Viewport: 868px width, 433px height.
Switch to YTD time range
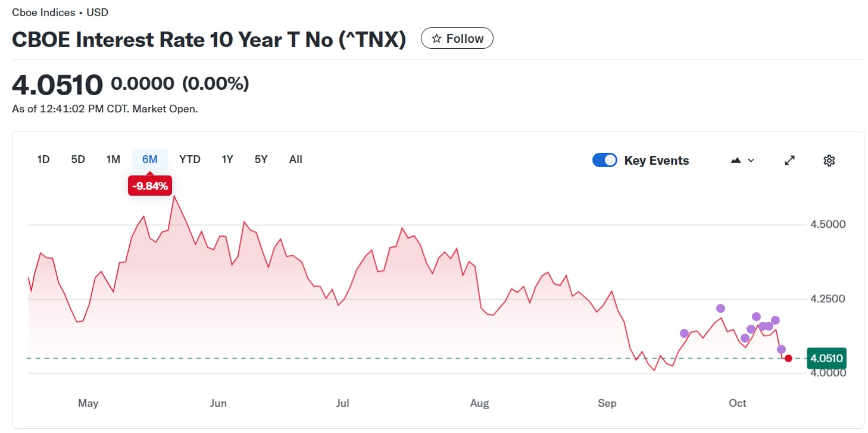coord(190,159)
